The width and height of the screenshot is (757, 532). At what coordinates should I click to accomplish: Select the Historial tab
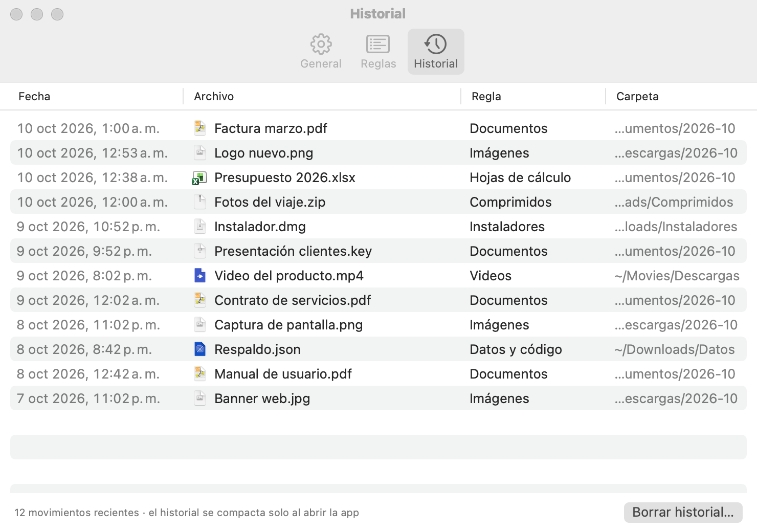(x=436, y=52)
